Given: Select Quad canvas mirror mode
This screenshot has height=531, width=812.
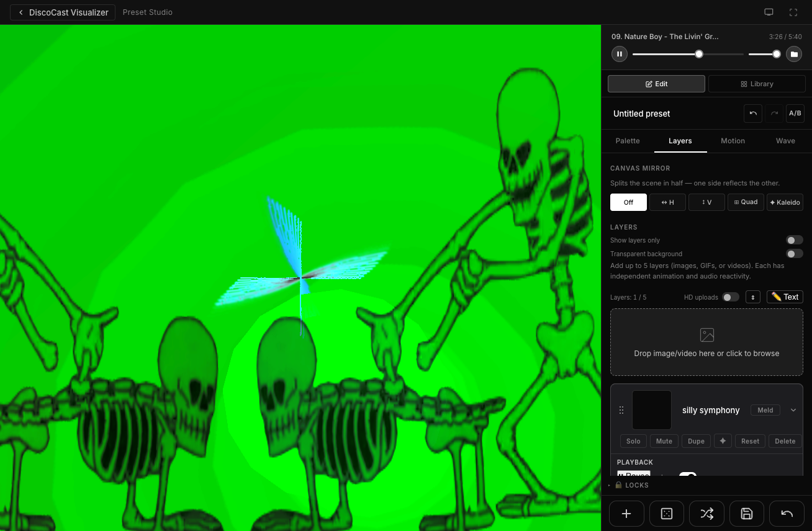Looking at the screenshot, I should coord(746,202).
